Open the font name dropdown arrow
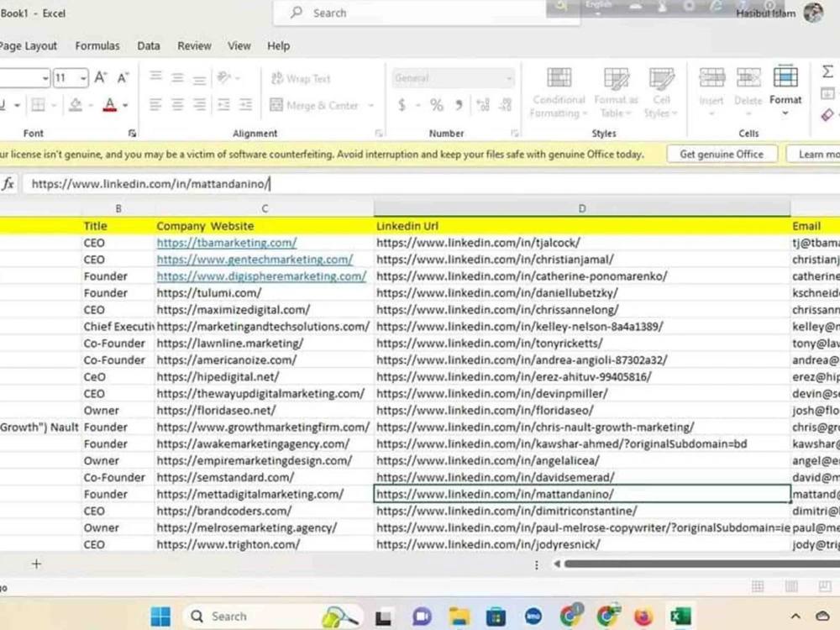The height and width of the screenshot is (630, 840). point(45,79)
